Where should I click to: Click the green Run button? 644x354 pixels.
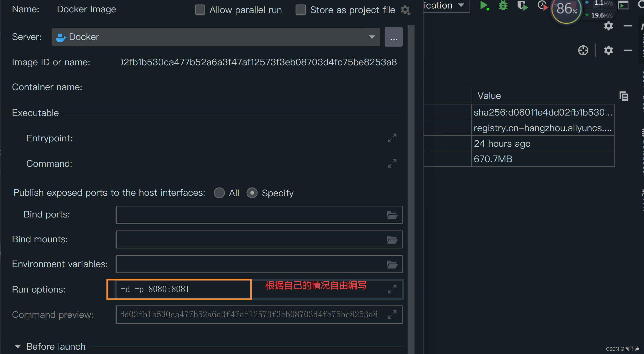483,5
